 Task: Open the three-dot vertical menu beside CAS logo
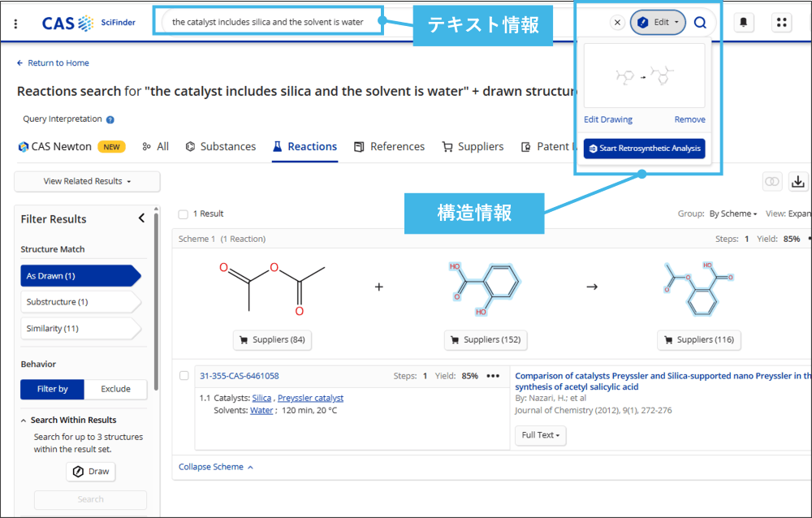[x=15, y=24]
